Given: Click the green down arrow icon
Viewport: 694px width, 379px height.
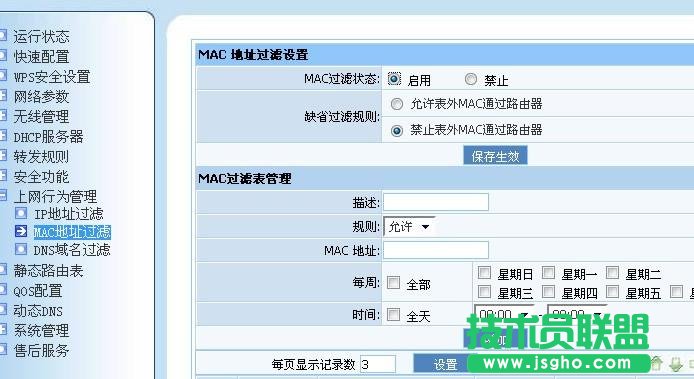Looking at the screenshot, I should coord(675,364).
